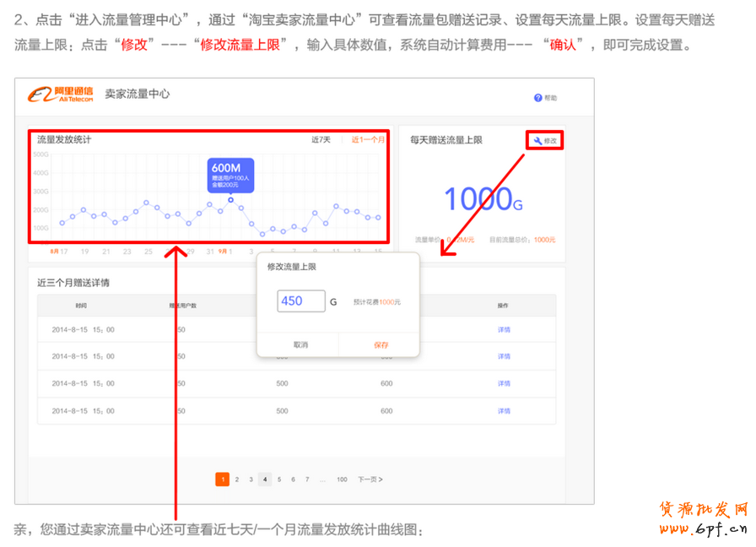
Task: Go to page 1 in pagination
Action: [223, 479]
